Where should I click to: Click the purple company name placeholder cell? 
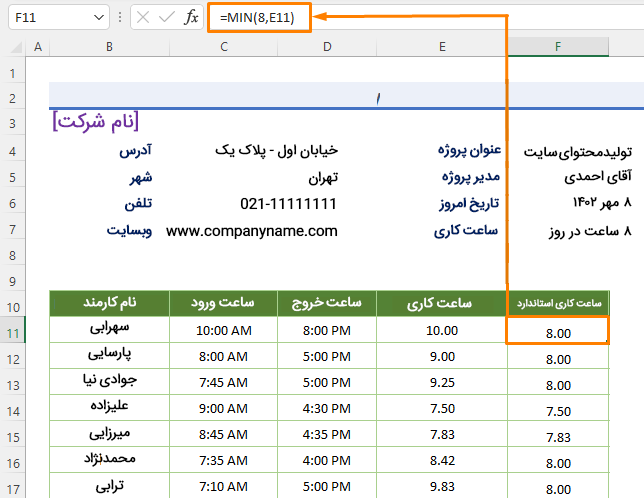[x=95, y=122]
